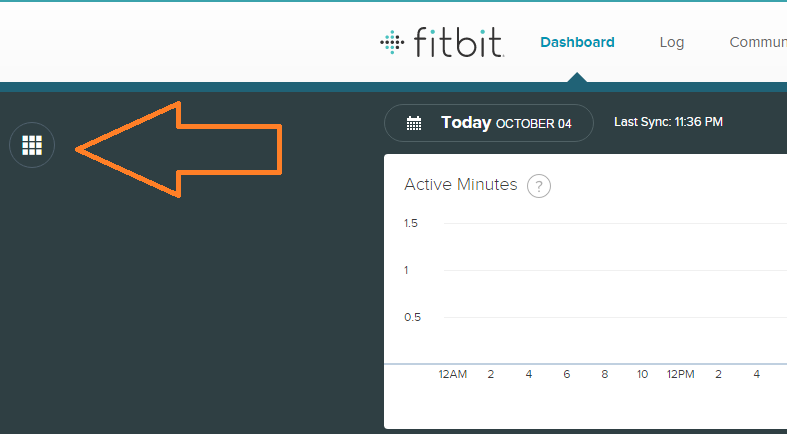Click the 10 hour mark on the chart axis
Image resolution: width=787 pixels, height=434 pixels.
(642, 374)
